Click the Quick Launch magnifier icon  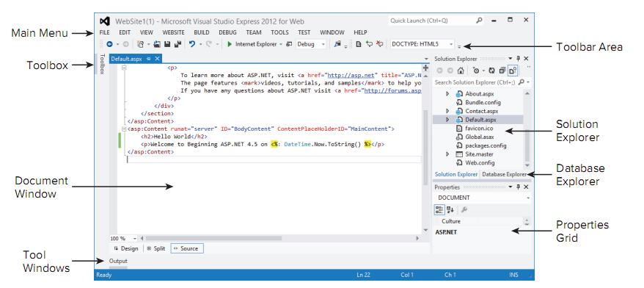point(479,20)
